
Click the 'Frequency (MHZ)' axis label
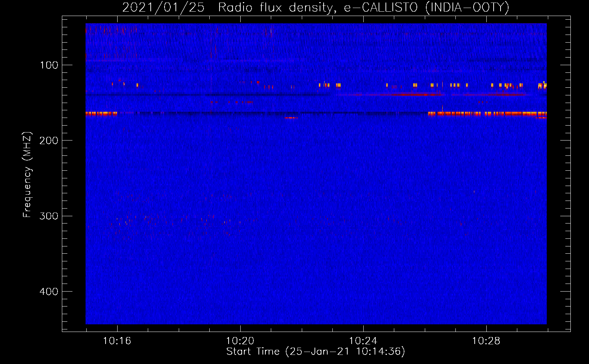click(x=27, y=175)
